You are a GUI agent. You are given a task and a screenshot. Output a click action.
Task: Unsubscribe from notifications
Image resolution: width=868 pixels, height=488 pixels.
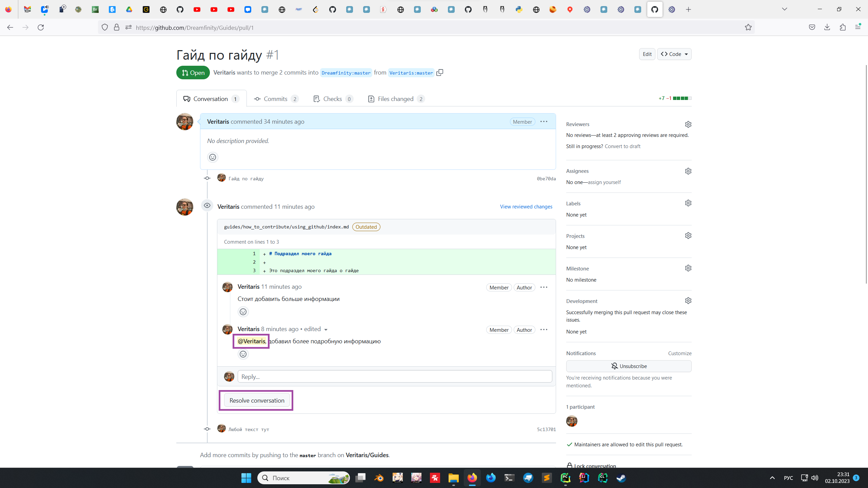click(x=629, y=366)
